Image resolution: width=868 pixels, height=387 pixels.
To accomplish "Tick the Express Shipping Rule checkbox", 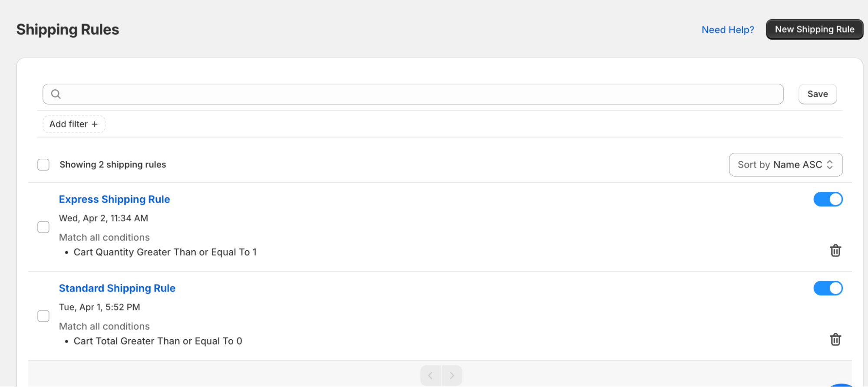I will (43, 227).
